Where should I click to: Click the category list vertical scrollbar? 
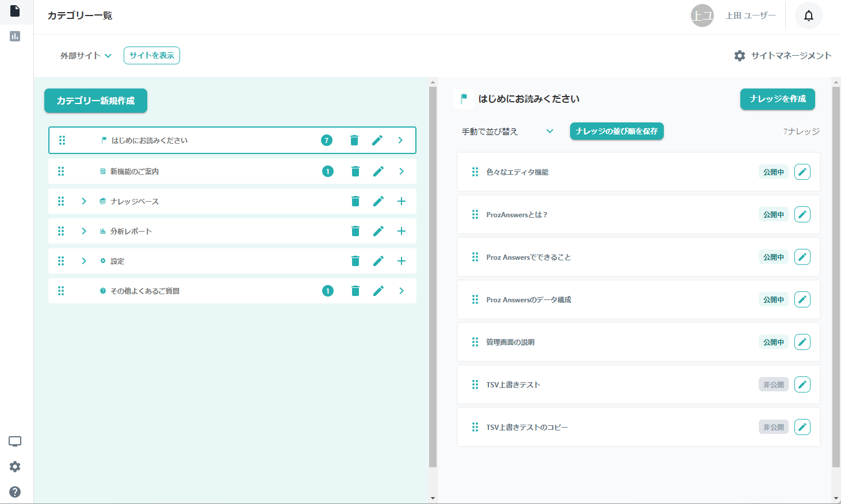(433, 276)
